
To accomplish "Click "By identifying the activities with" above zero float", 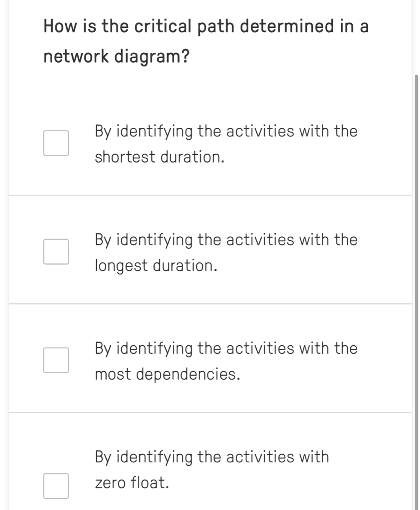I will (212, 456).
